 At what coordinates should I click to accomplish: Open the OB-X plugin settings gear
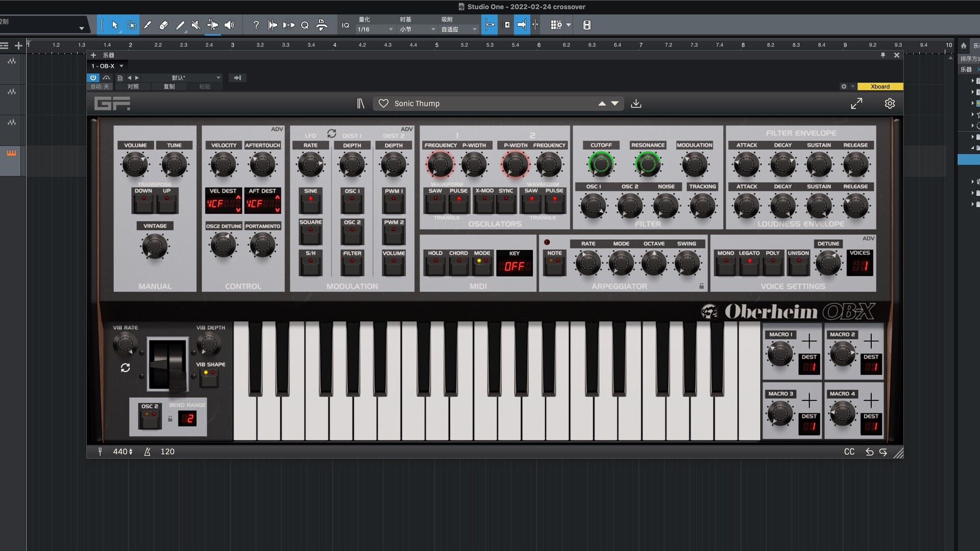pos(890,104)
